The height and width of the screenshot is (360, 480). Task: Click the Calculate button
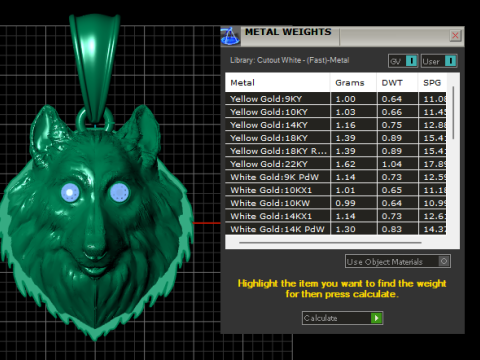(x=342, y=318)
